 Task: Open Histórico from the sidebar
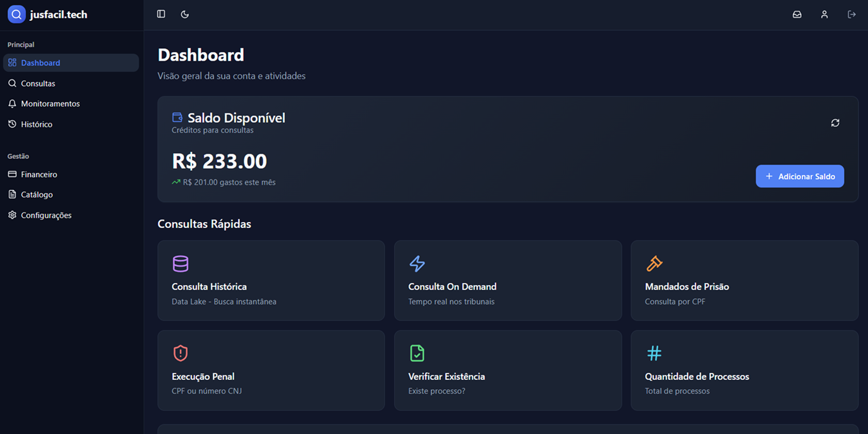[36, 125]
